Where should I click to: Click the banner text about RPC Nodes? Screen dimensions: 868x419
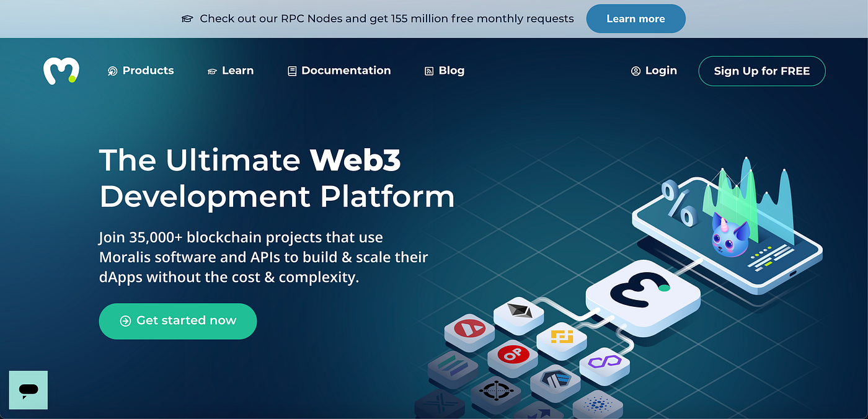coord(387,19)
